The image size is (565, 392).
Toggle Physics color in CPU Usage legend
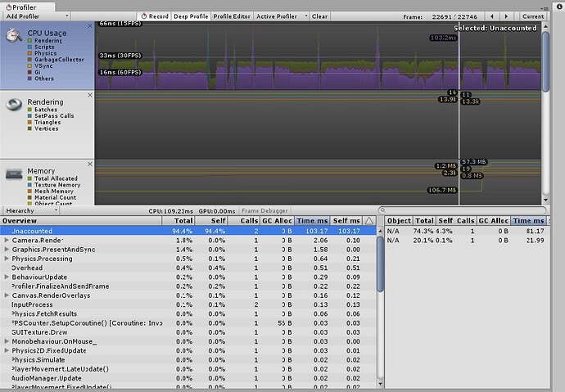pos(30,53)
